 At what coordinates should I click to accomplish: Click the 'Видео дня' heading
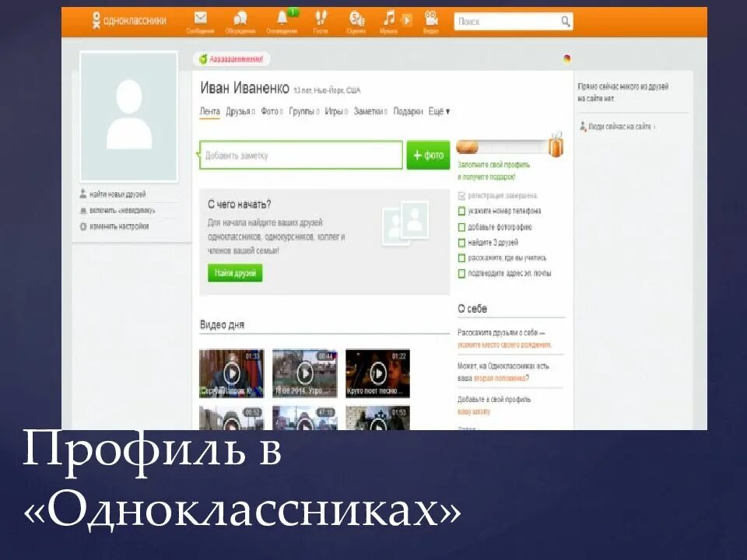222,325
